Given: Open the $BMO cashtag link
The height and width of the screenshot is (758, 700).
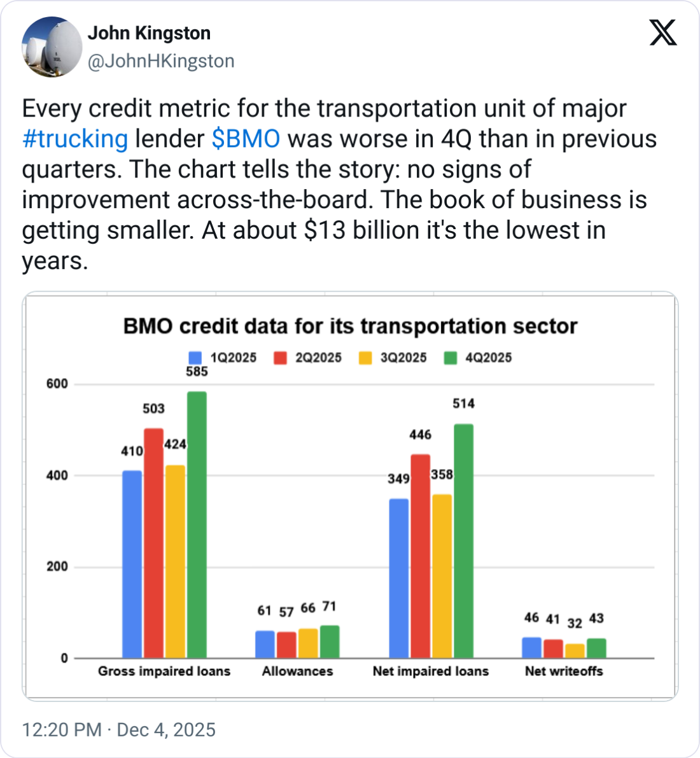Looking at the screenshot, I should click(246, 139).
